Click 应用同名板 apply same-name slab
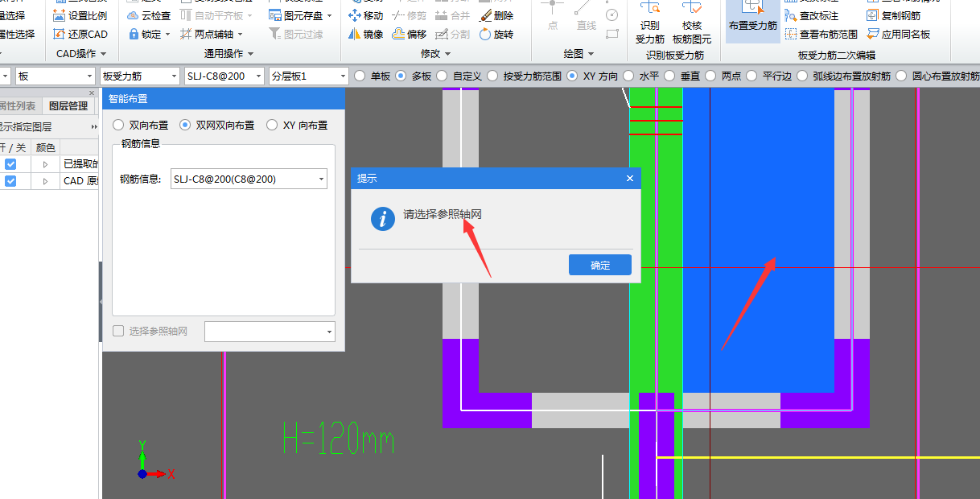 (899, 34)
